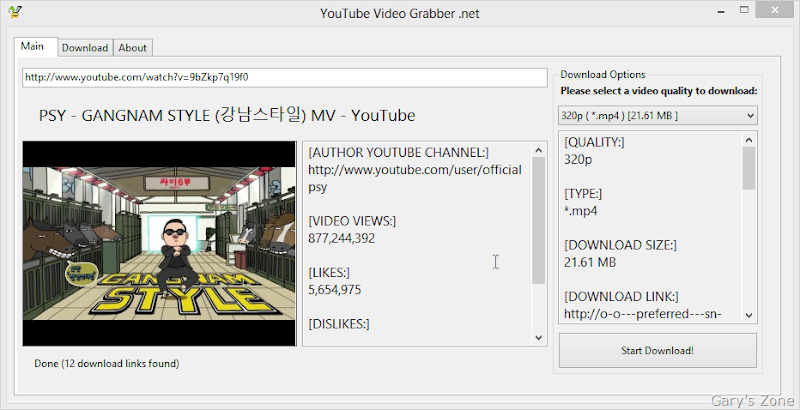Click the up arrow of the video info scrollbar
800x410 pixels.
538,150
